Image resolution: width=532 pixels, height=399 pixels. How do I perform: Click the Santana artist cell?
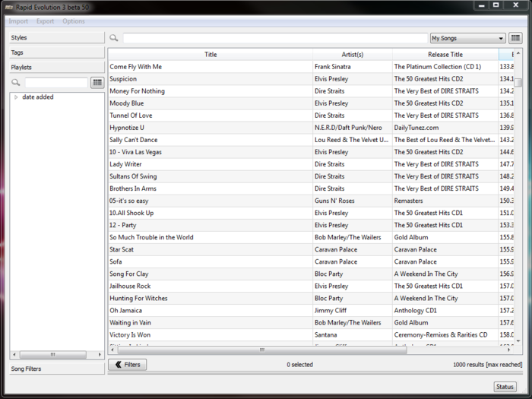point(353,336)
